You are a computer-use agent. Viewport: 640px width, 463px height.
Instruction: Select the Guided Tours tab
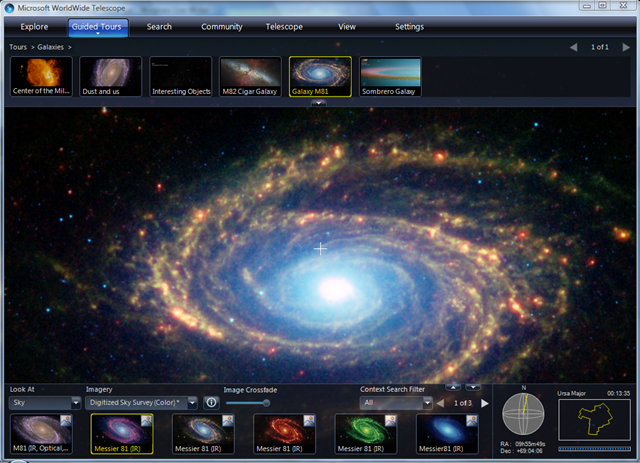point(98,27)
